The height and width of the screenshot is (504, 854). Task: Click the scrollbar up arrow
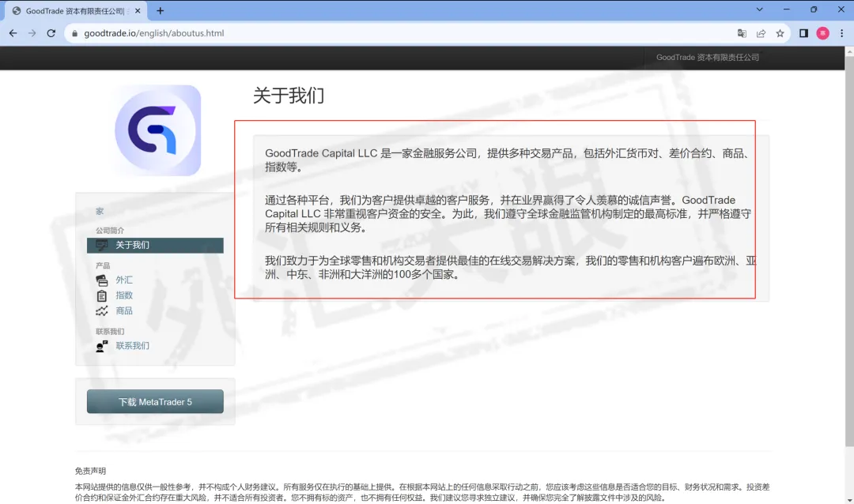(849, 51)
